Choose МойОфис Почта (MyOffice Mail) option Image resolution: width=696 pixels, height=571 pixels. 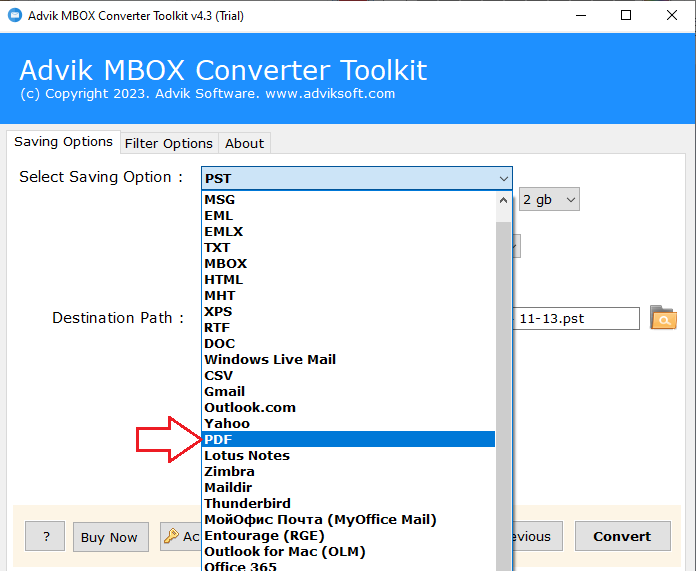348,519
